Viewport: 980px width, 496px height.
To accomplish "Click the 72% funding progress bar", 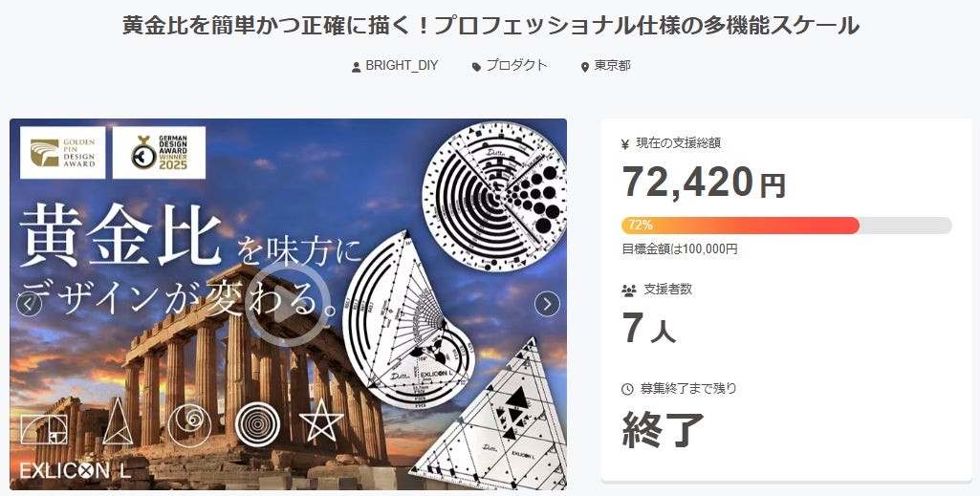I will click(x=786, y=226).
